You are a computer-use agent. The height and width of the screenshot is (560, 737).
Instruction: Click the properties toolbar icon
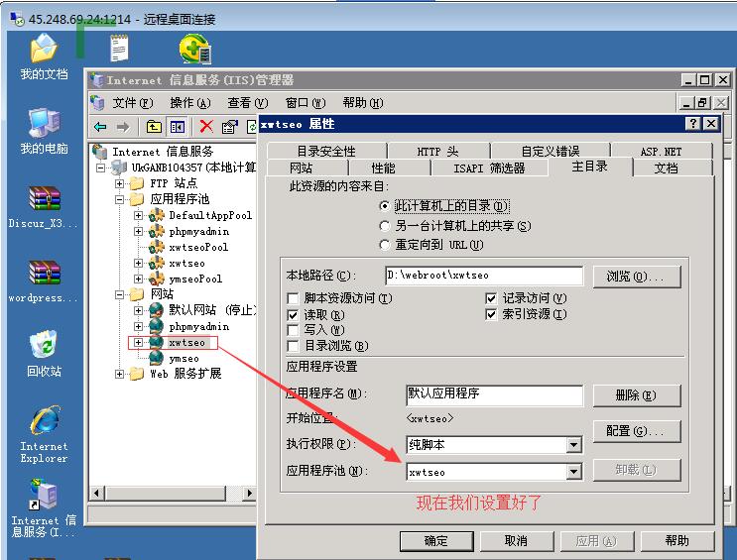tap(229, 127)
